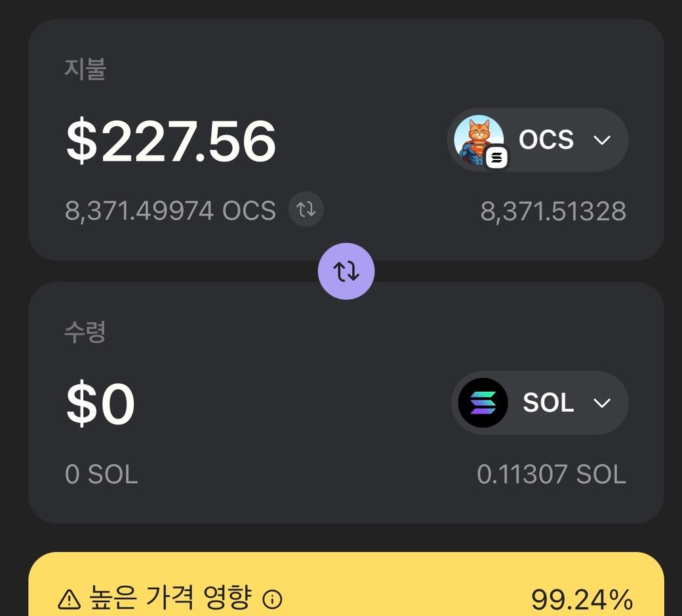682x616 pixels.
Task: Tap the OCS cat token avatar
Action: (478, 139)
